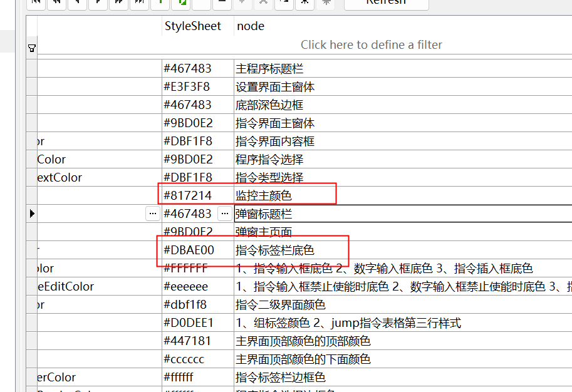
Task: Click the Refresh button
Action: 386,3
